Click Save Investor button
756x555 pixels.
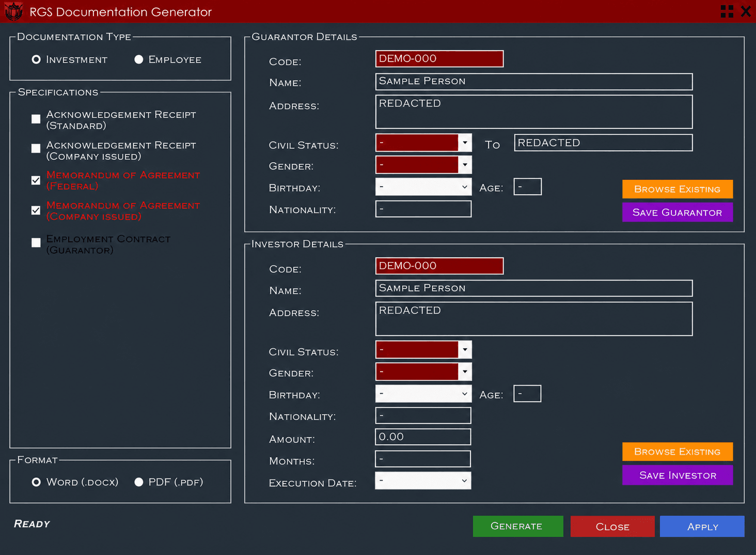point(678,475)
